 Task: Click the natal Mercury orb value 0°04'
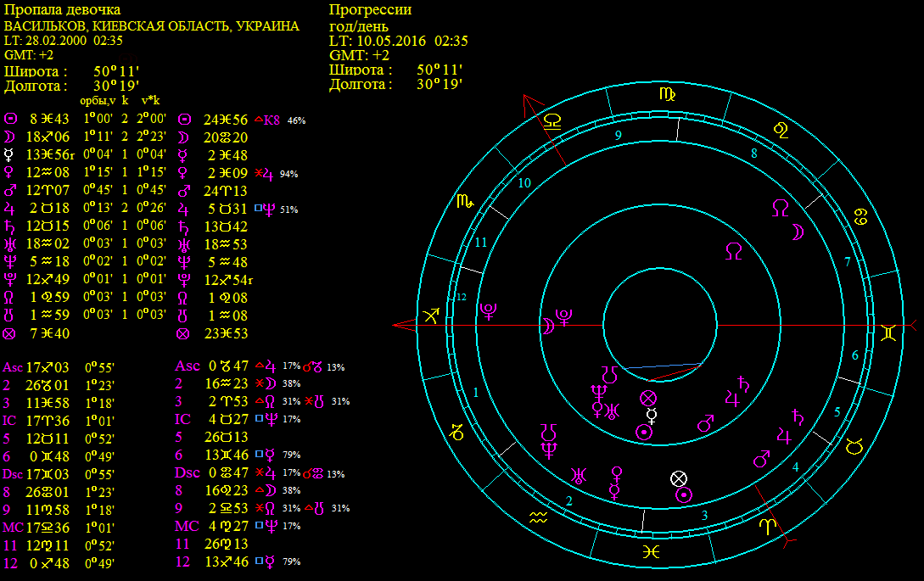98,155
